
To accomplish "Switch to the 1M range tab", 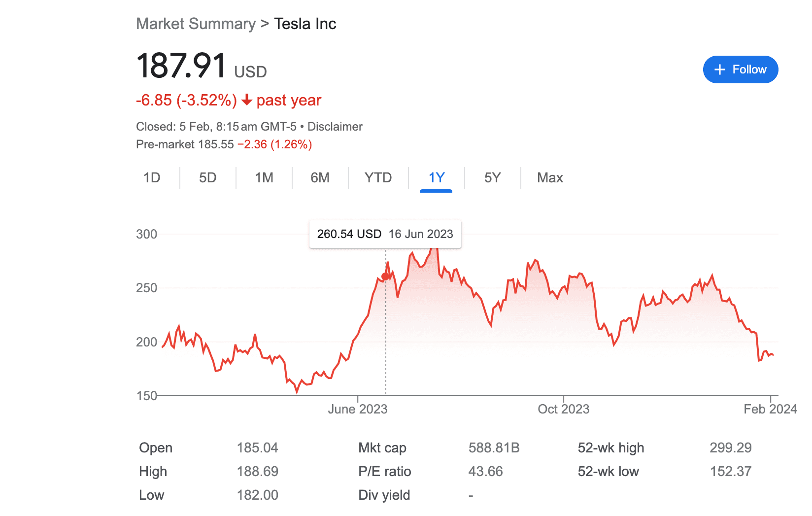I will (x=264, y=177).
